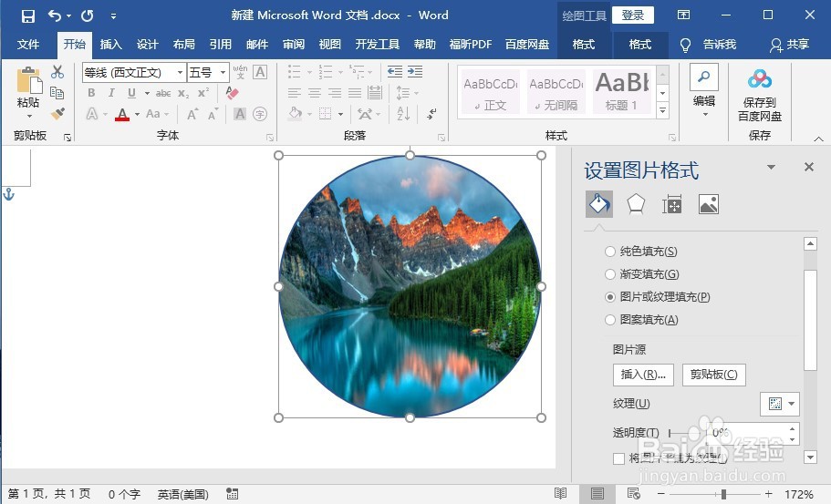Select the 标题 1 heading style
Screen dimensions: 831x504
(622, 91)
